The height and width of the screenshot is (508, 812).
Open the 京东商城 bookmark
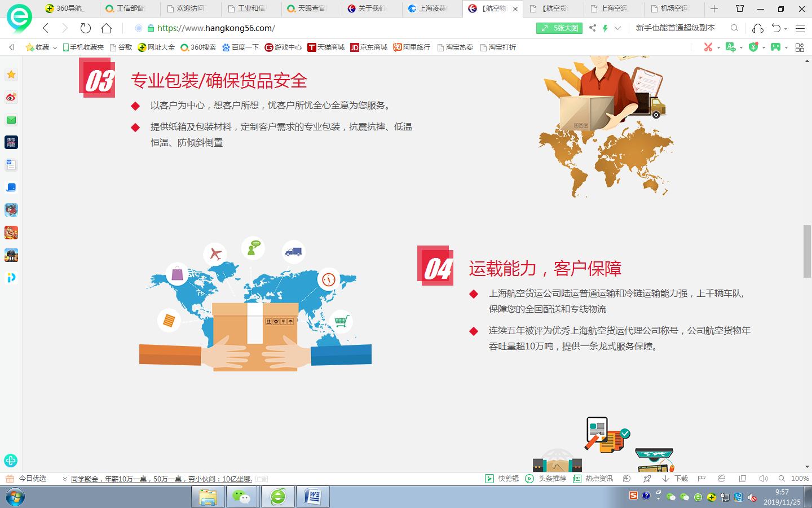pyautogui.click(x=369, y=47)
